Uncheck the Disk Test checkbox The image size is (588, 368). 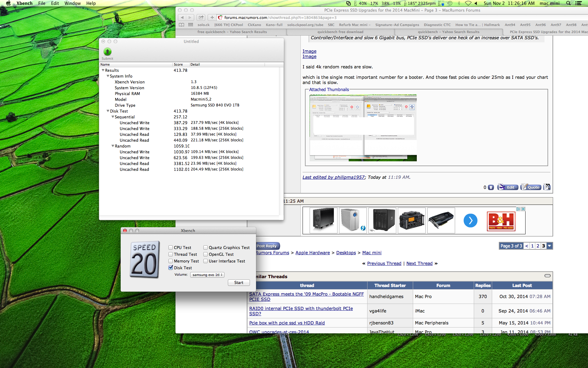171,267
